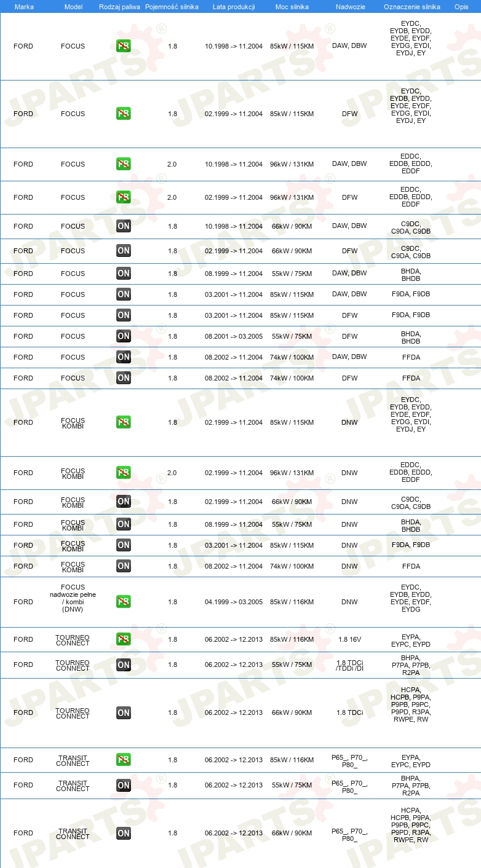This screenshot has width=481, height=868.
Task: Select 'BHPA, P7PA, P7PB, R2PA' cell in Tourneo Connect row
Action: pyautogui.click(x=411, y=665)
